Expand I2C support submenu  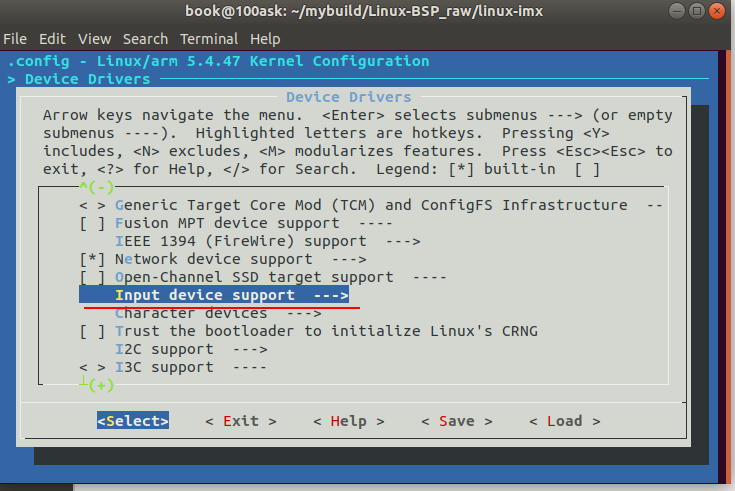pyautogui.click(x=191, y=349)
